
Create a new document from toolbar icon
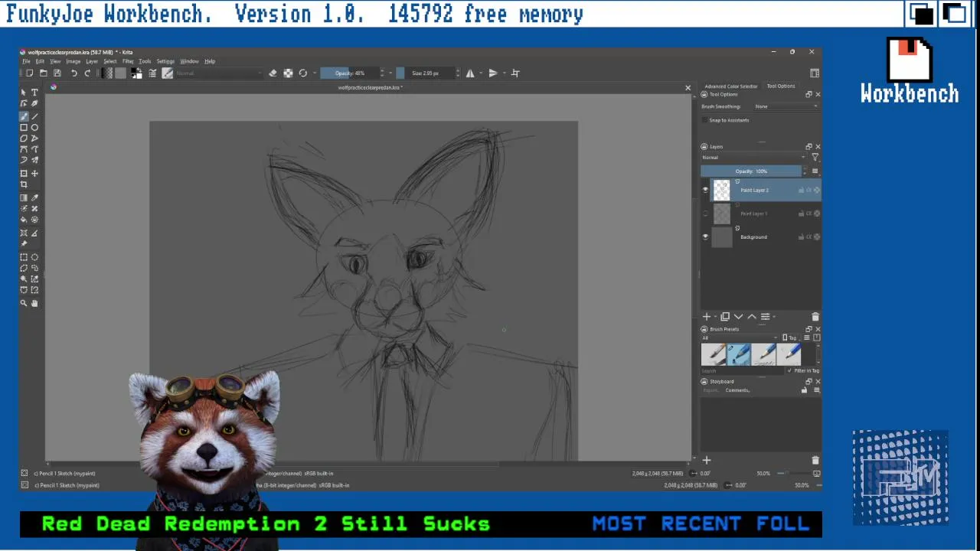(30, 73)
